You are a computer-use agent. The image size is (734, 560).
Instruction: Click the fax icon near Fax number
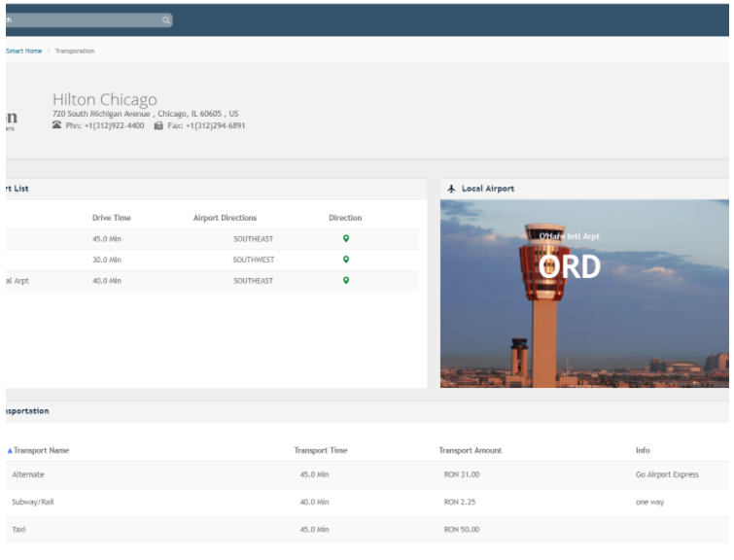[158, 125]
